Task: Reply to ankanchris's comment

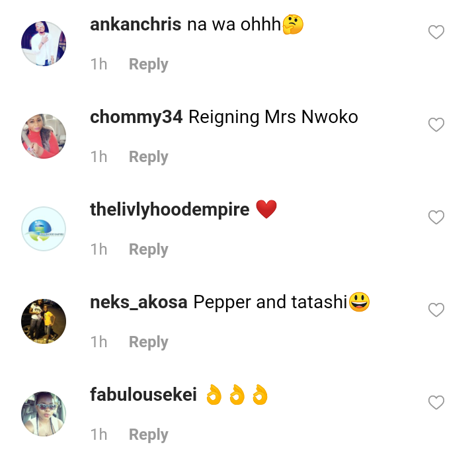Action: [x=148, y=65]
